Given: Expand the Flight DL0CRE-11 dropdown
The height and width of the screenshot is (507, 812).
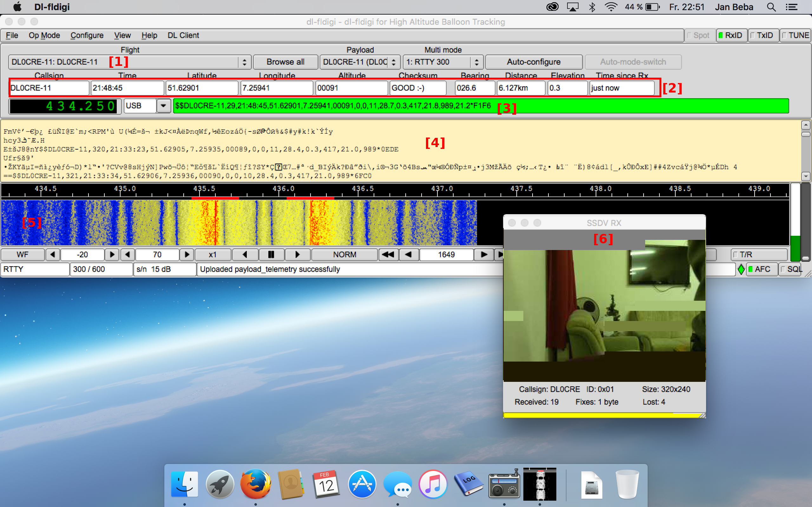Looking at the screenshot, I should pos(244,62).
